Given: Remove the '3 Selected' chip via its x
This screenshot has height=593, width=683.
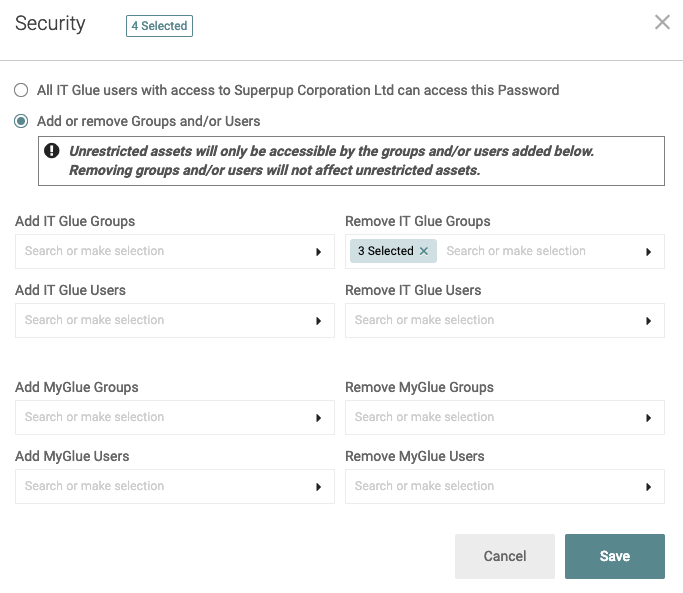Looking at the screenshot, I should 424,251.
